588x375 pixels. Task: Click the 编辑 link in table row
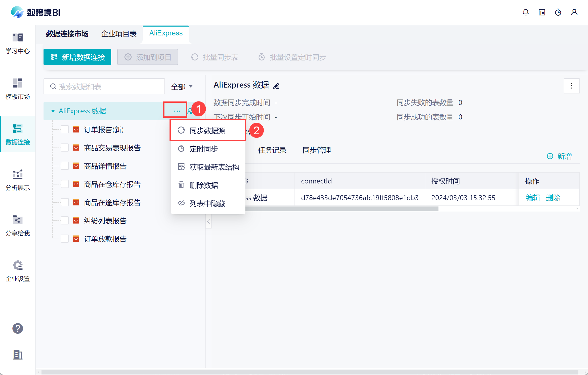(x=533, y=198)
